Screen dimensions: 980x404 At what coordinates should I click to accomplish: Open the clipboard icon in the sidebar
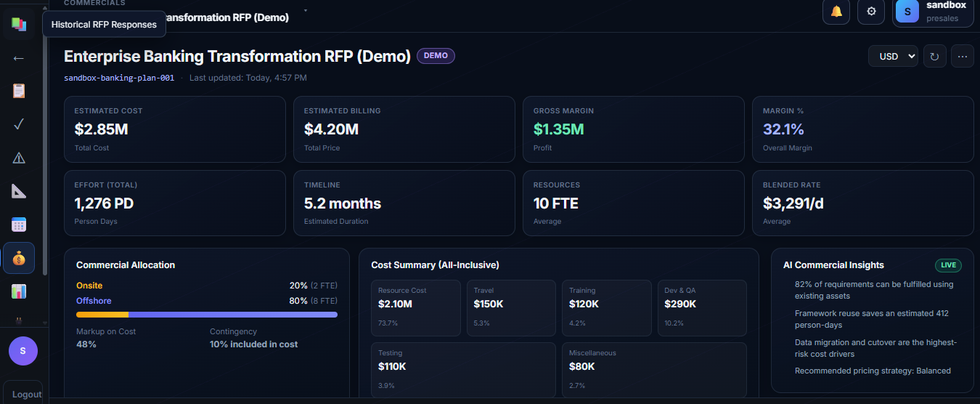click(19, 91)
